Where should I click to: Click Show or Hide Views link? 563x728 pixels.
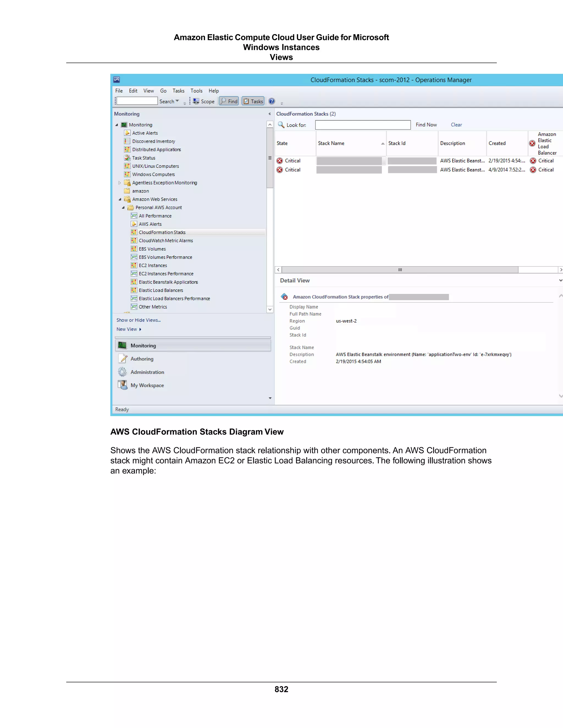[139, 320]
